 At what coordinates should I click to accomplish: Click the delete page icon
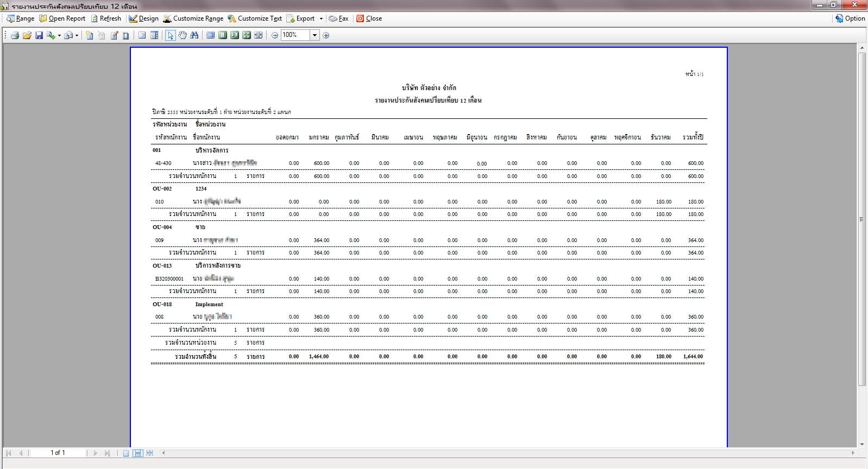102,35
